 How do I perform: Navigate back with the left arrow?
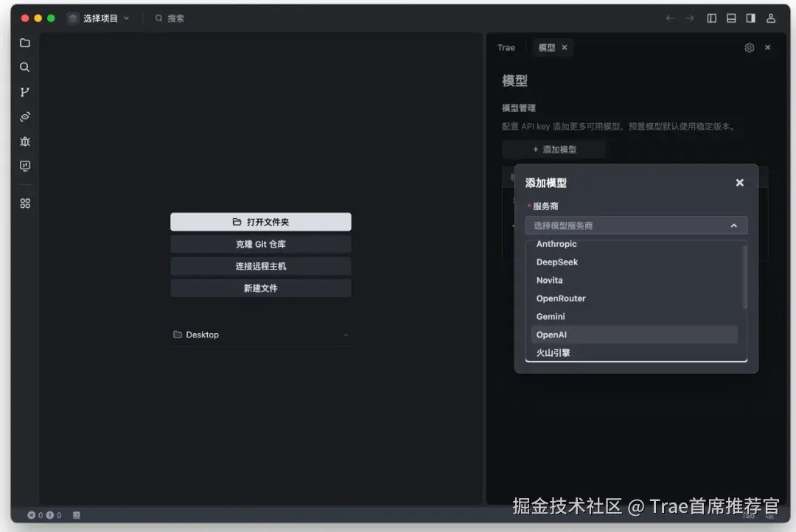click(x=670, y=18)
